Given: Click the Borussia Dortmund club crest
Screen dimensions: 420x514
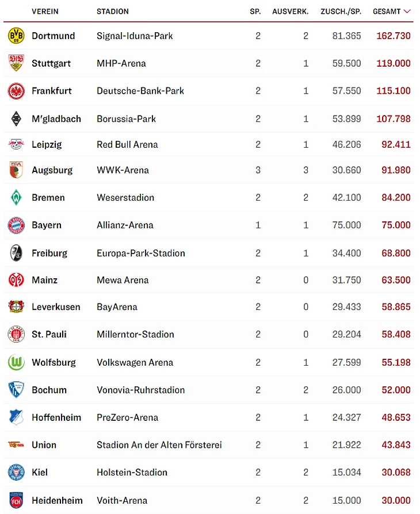Looking at the screenshot, I should pos(16,36).
